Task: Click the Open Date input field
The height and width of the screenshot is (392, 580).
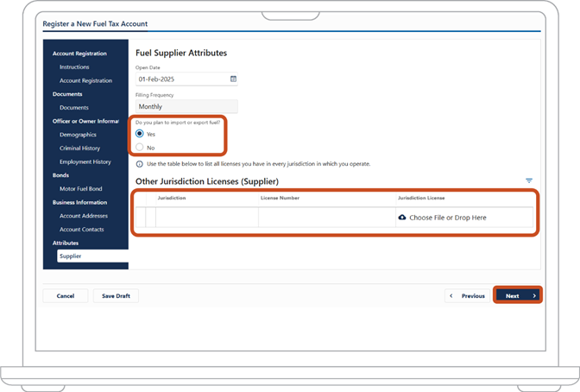Action: click(x=186, y=79)
